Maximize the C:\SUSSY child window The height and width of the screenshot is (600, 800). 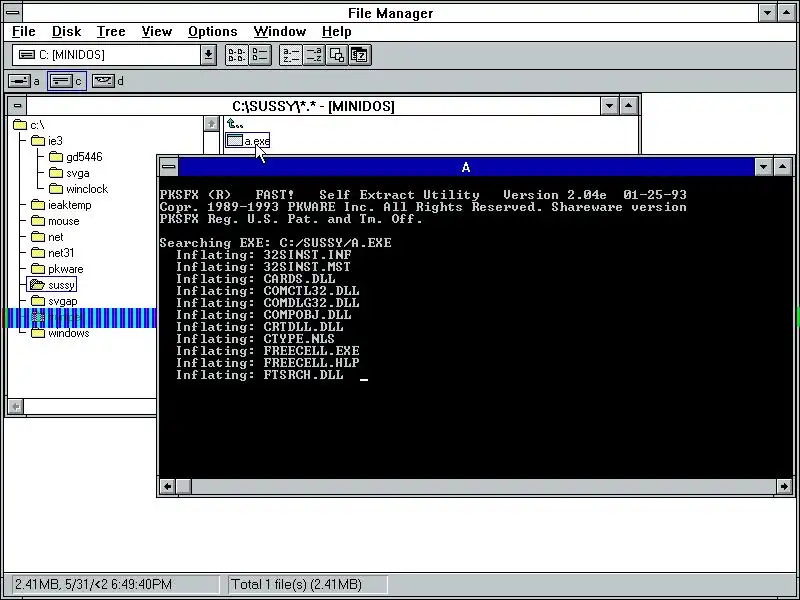coord(629,106)
